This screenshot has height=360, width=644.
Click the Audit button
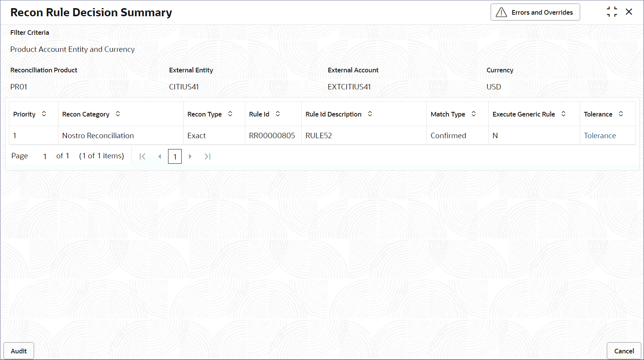19,351
